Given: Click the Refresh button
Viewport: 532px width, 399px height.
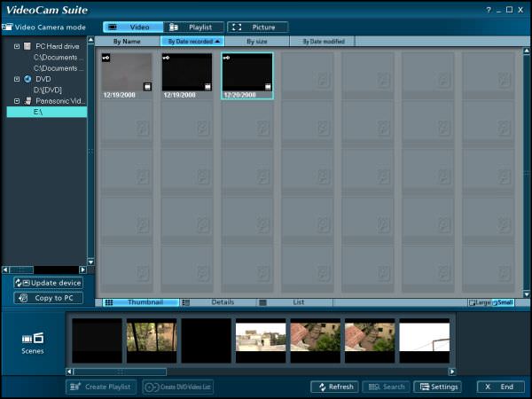Looking at the screenshot, I should (334, 387).
